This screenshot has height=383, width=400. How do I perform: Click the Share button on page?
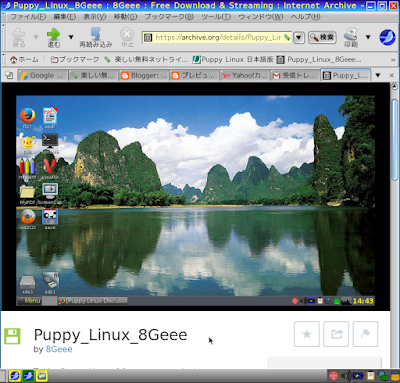tap(336, 334)
